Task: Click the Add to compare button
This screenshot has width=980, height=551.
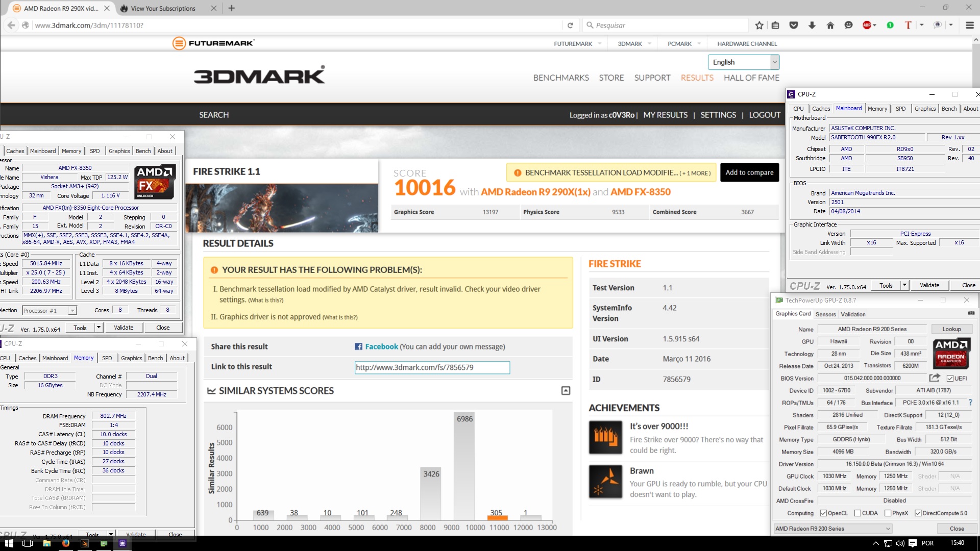Action: [749, 172]
